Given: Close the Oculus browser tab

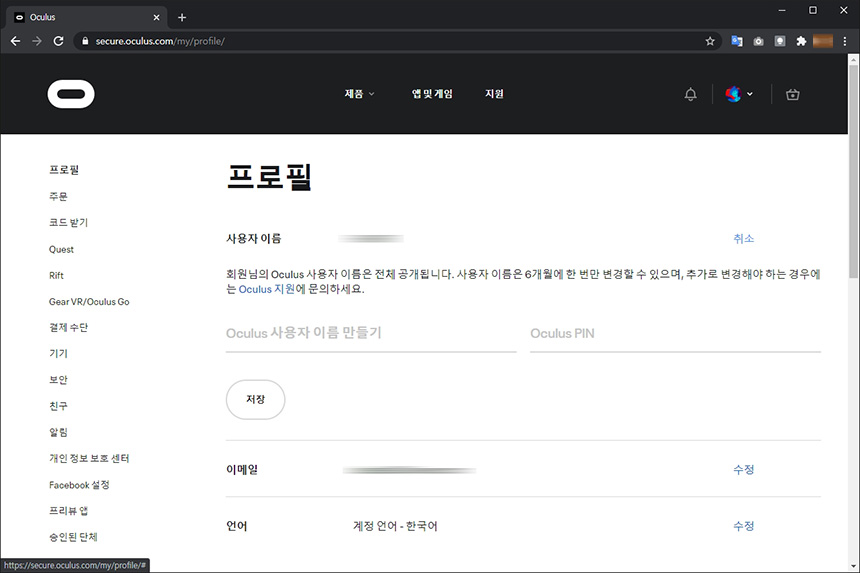Looking at the screenshot, I should (x=156, y=18).
